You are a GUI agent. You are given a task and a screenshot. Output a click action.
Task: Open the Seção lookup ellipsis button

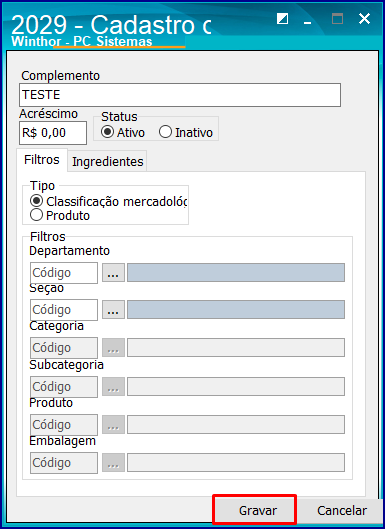coord(113,310)
